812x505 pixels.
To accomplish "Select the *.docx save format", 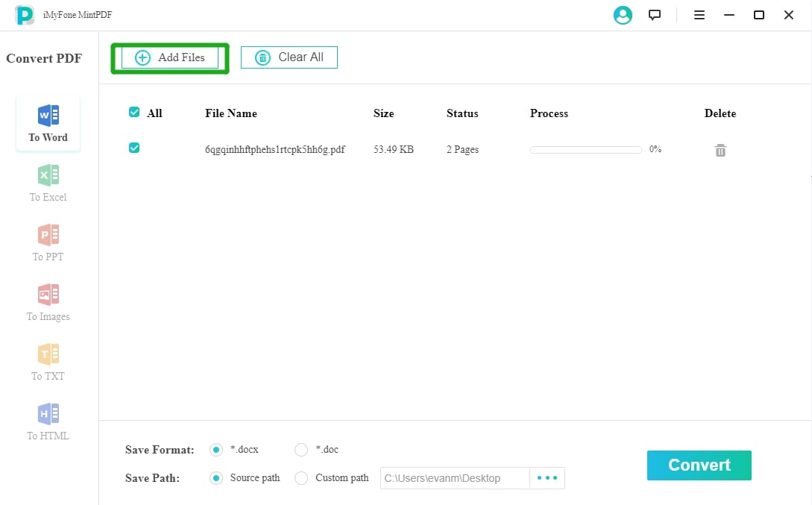I will tap(216, 450).
